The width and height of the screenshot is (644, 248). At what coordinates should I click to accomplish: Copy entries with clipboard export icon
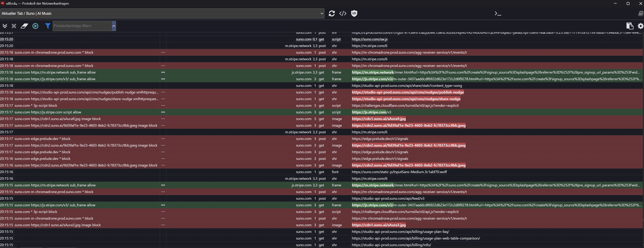(x=629, y=26)
